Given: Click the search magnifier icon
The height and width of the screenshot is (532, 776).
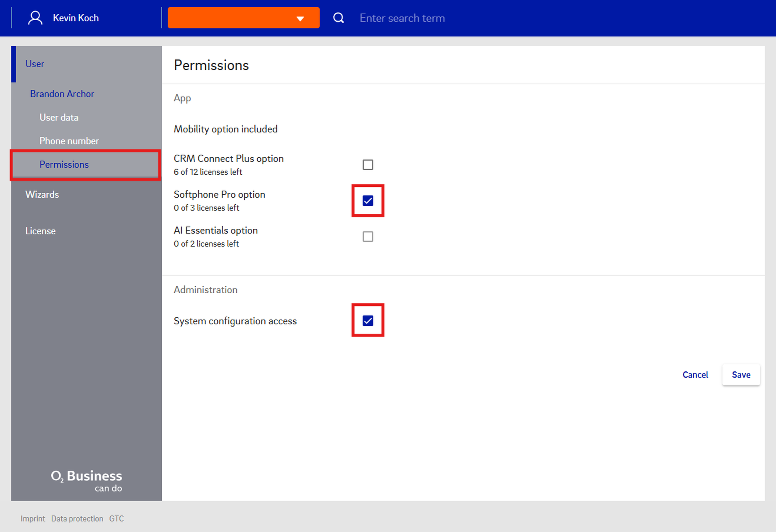Looking at the screenshot, I should pos(338,18).
